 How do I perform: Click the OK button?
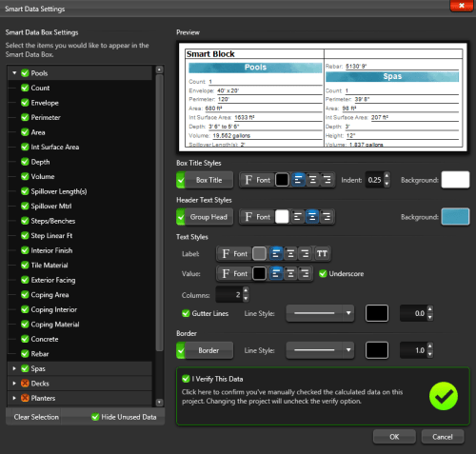(x=394, y=437)
